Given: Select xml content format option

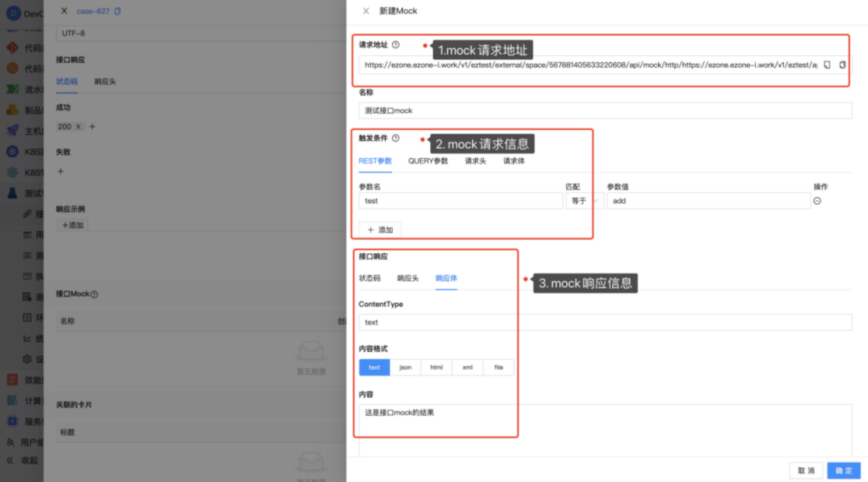Looking at the screenshot, I should tap(467, 367).
